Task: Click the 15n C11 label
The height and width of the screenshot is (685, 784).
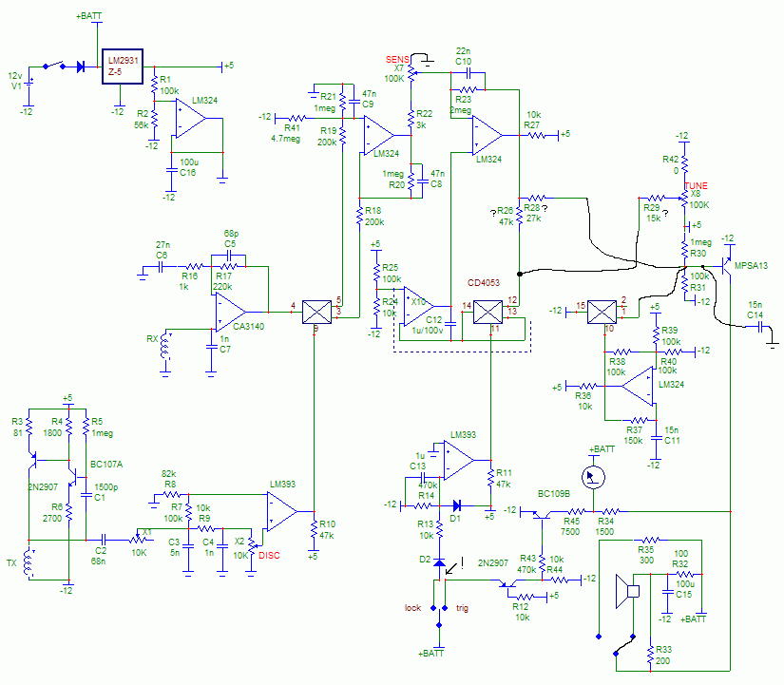Action: (672, 435)
